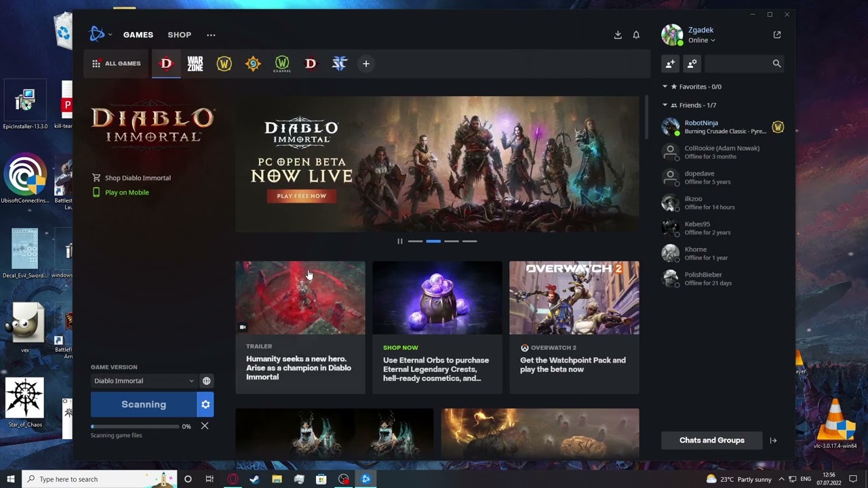The height and width of the screenshot is (488, 868).
Task: Jump to third carousel slide indicator
Action: [452, 241]
